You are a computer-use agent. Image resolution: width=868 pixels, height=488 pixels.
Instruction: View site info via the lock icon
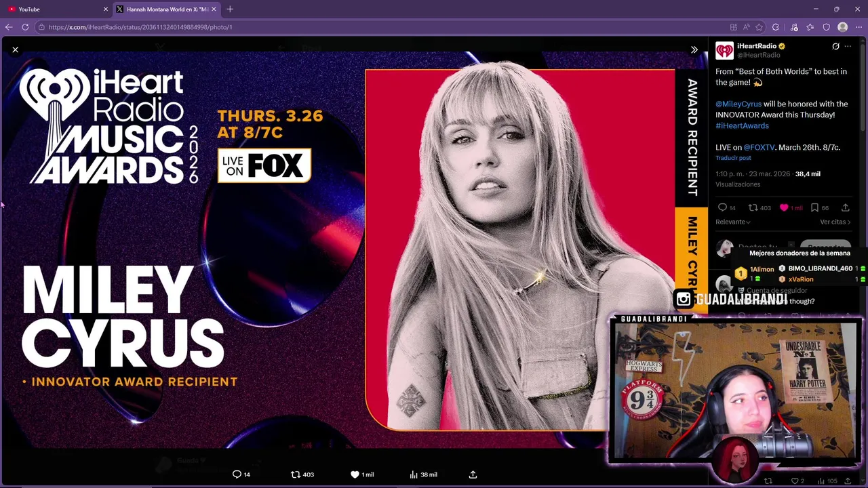tap(41, 27)
